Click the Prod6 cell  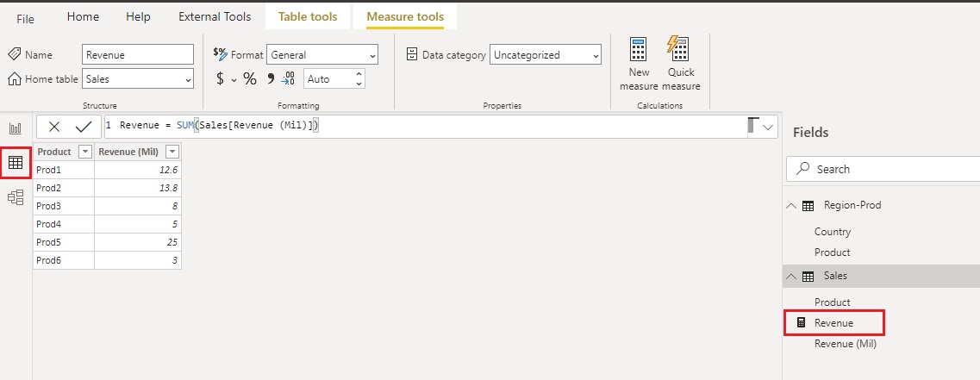[63, 260]
